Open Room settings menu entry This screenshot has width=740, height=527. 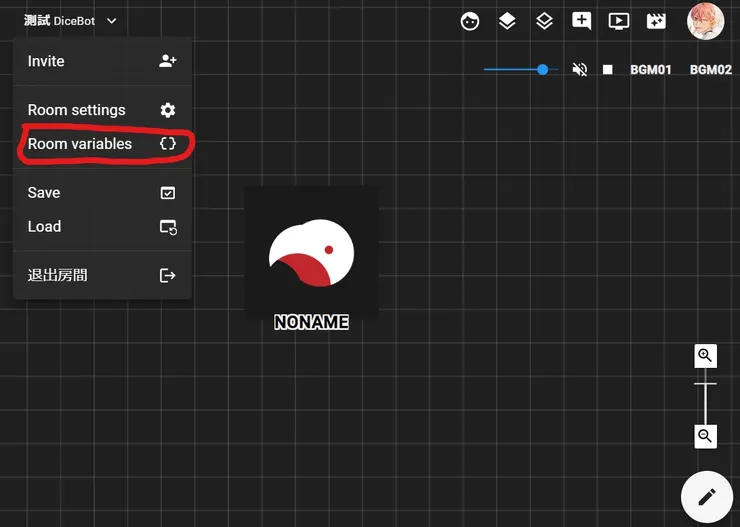102,110
